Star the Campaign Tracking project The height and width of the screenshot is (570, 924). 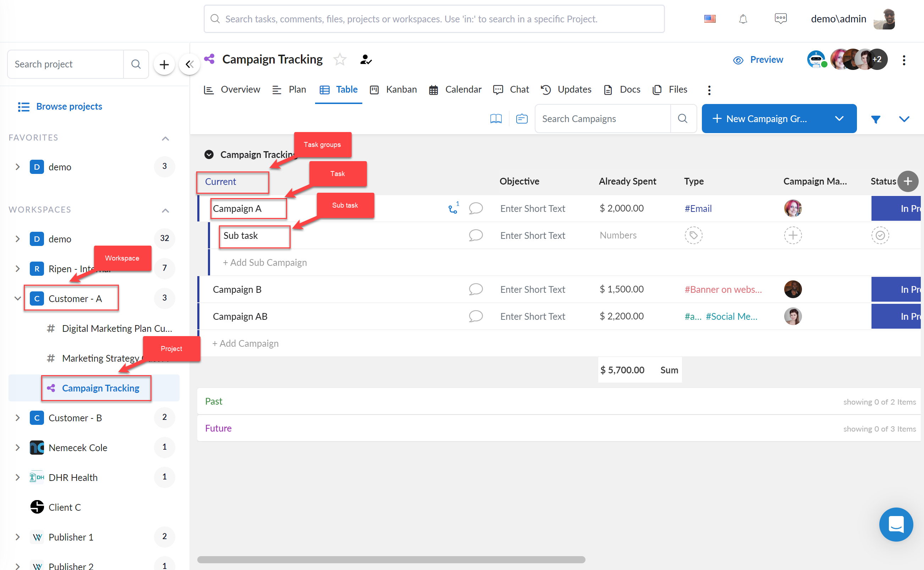tap(340, 60)
